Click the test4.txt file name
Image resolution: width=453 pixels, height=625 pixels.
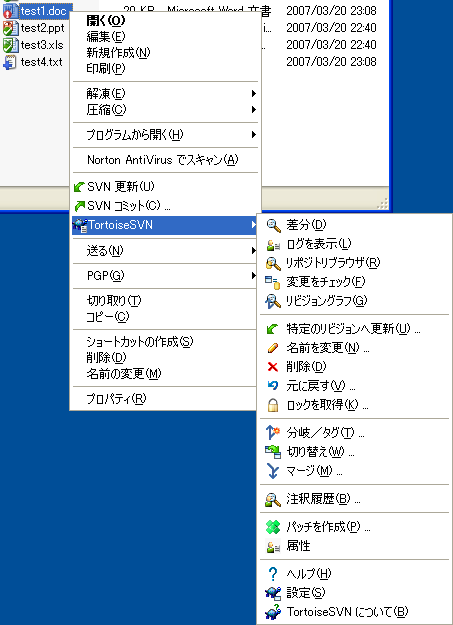(41, 62)
